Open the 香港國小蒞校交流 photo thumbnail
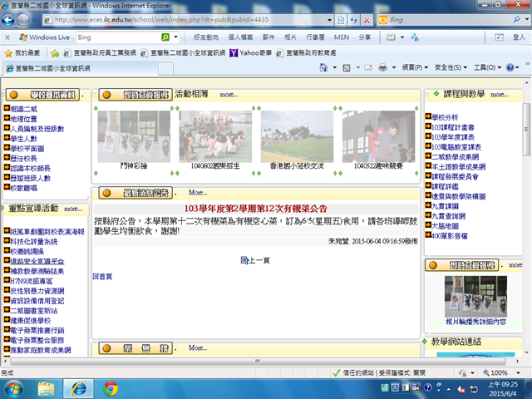The width and height of the screenshot is (532, 399). click(x=297, y=136)
